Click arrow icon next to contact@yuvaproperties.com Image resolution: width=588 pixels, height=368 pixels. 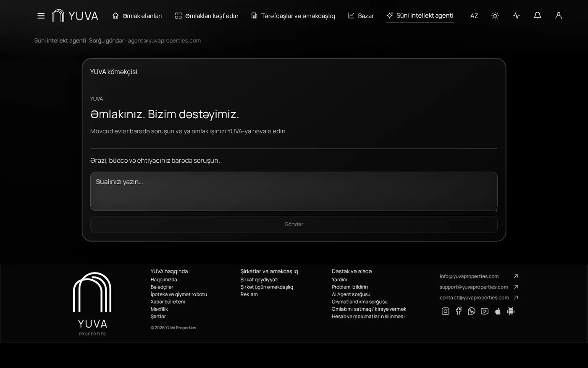click(x=516, y=297)
